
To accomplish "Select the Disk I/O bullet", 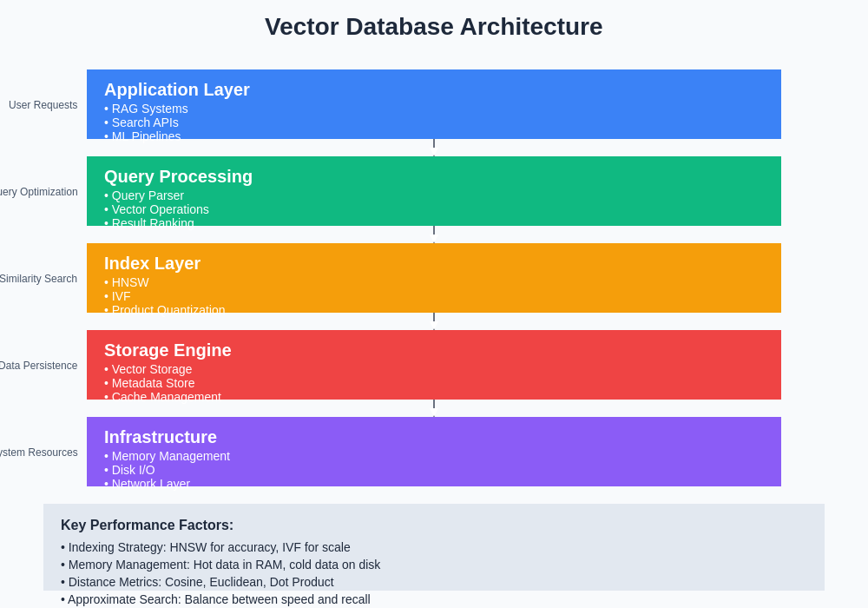I will [133, 470].
